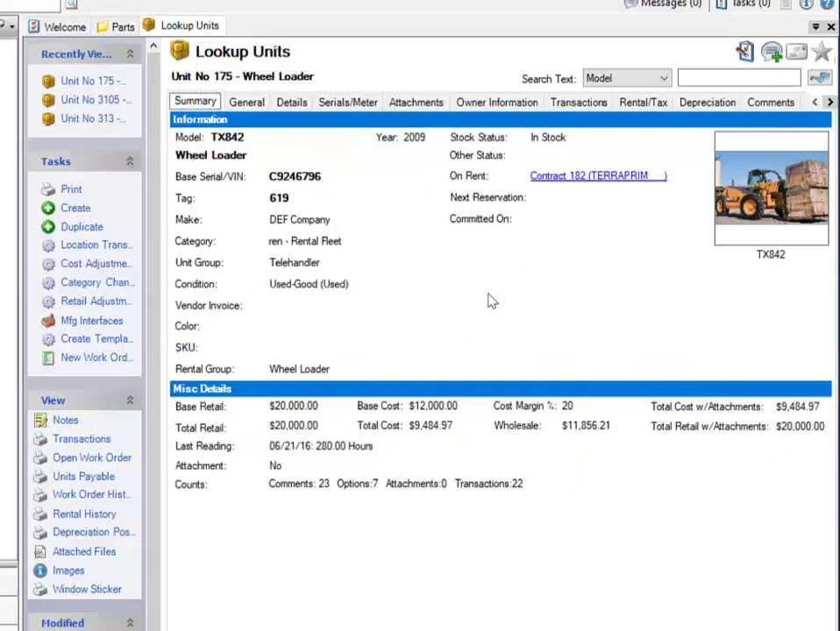840x631 pixels.
Task: Click the search go button icon
Action: (x=820, y=78)
